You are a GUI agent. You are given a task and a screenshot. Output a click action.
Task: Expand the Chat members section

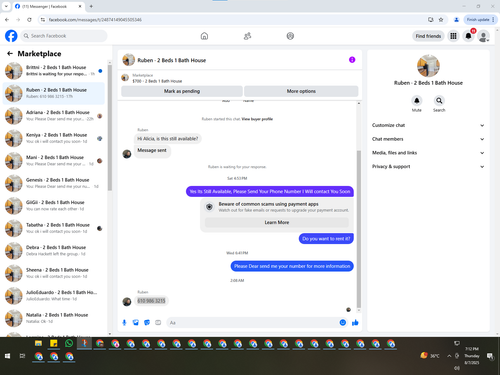click(428, 139)
